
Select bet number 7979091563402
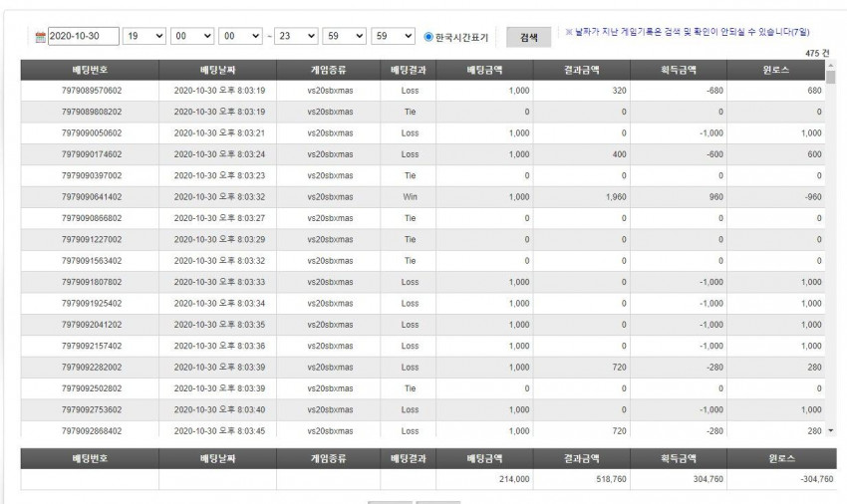(92, 261)
